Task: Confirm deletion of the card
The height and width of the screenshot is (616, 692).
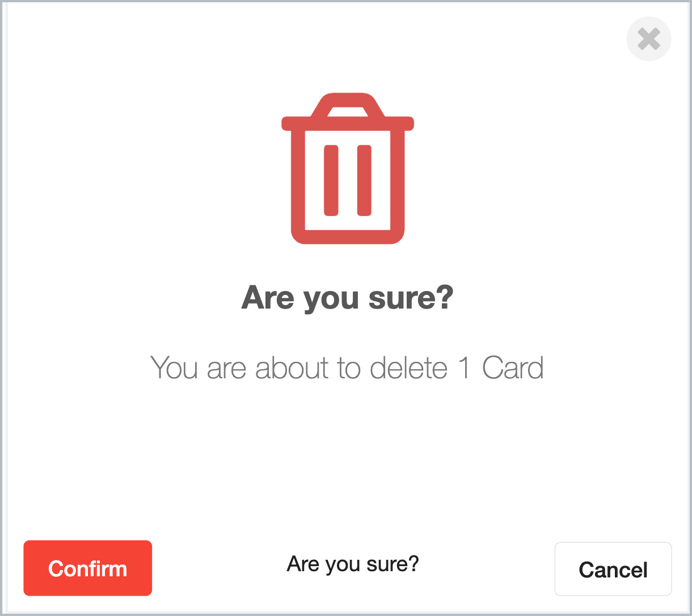Action: tap(87, 568)
